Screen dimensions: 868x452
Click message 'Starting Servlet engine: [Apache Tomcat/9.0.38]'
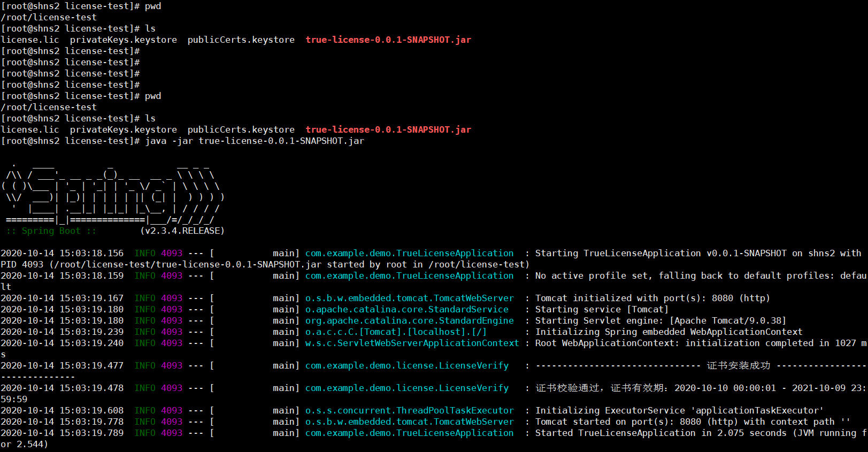click(x=661, y=321)
